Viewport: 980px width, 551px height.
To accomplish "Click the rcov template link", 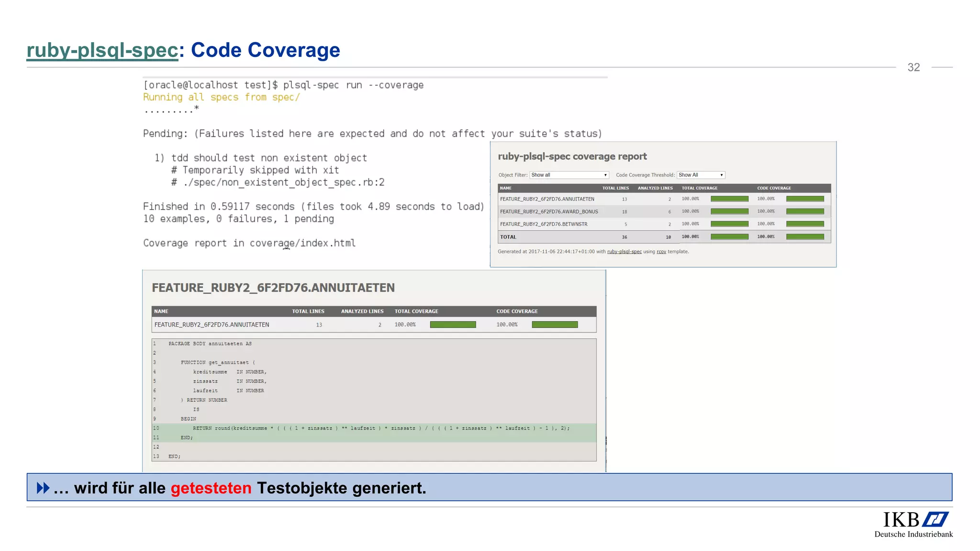I will coord(661,252).
